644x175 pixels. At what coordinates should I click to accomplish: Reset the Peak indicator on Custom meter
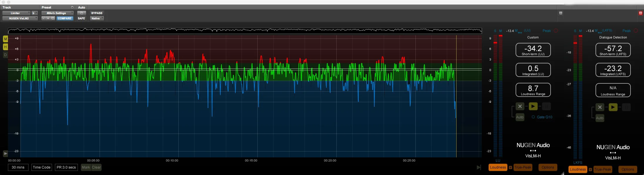coord(556,31)
